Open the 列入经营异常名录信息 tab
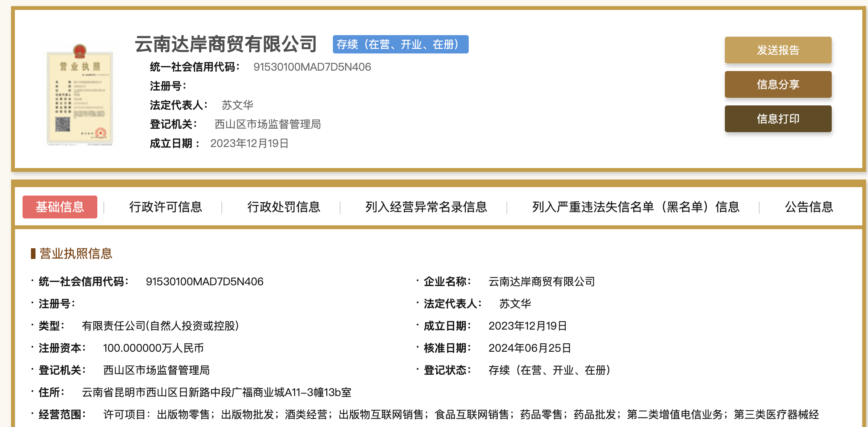868x427 pixels. coord(426,207)
